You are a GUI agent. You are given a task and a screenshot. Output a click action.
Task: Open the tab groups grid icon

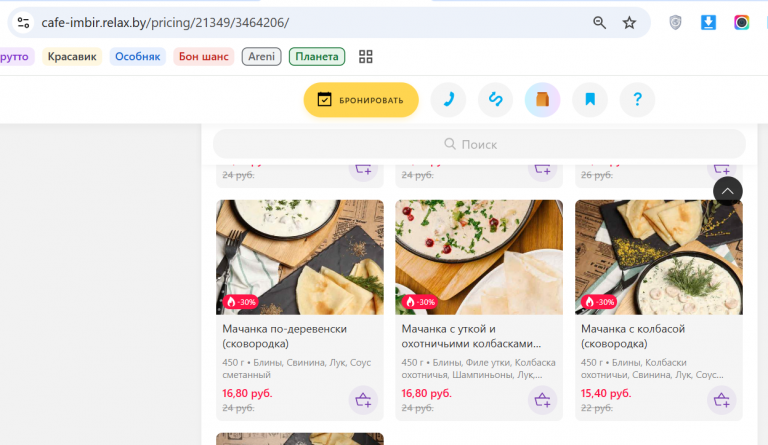pos(365,57)
